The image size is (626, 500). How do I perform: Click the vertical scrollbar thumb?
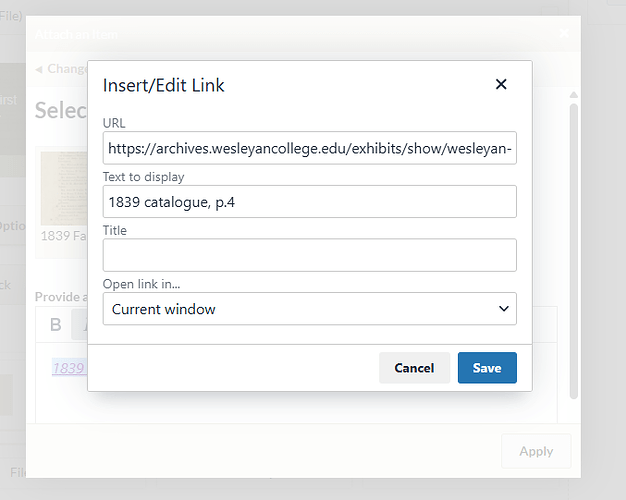(x=574, y=251)
